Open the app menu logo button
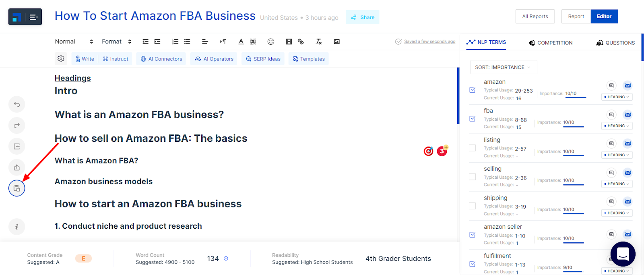644x275 pixels. click(25, 17)
